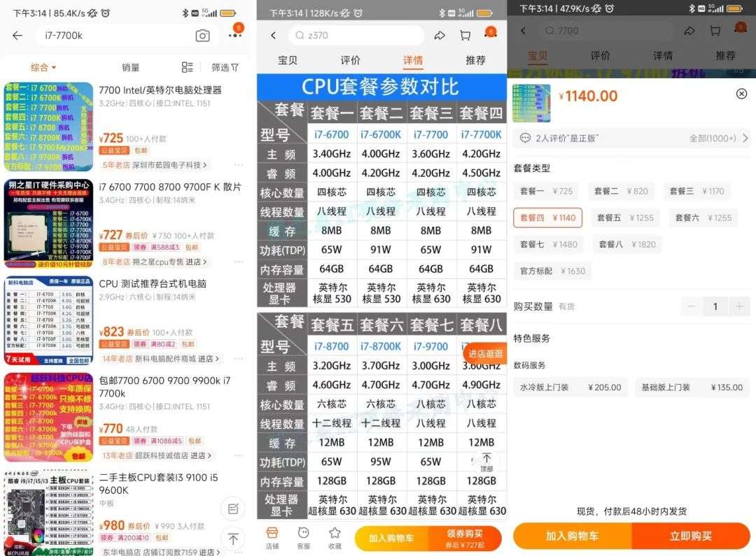Screen dimensions: 756x556
Task: Open thumbnail of 二手主板CPU套装I3 9100 i5 listing
Action: [x=48, y=513]
